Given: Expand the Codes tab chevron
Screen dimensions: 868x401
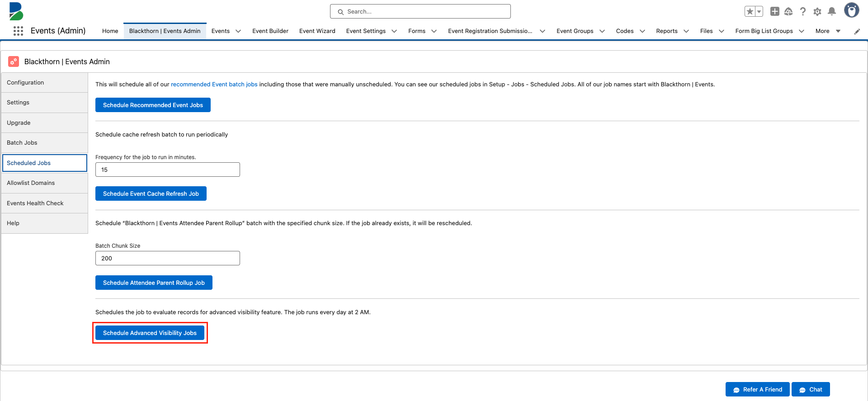Looking at the screenshot, I should (x=642, y=31).
